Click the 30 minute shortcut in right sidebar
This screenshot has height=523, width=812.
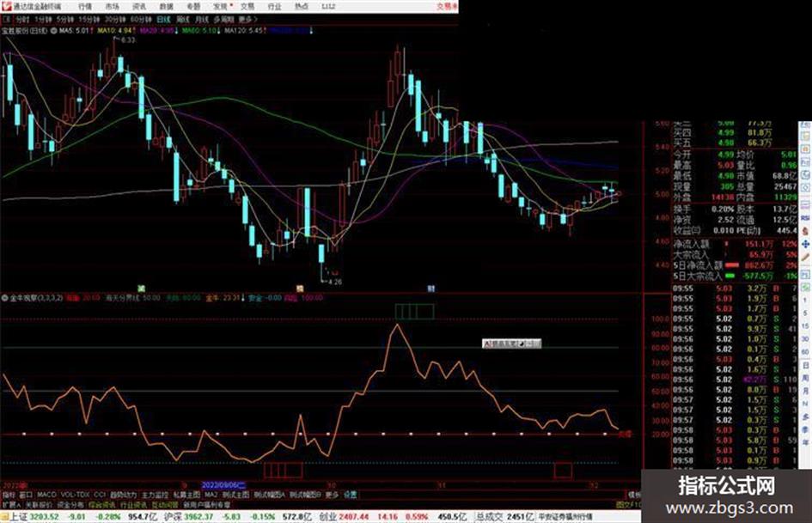(805, 339)
